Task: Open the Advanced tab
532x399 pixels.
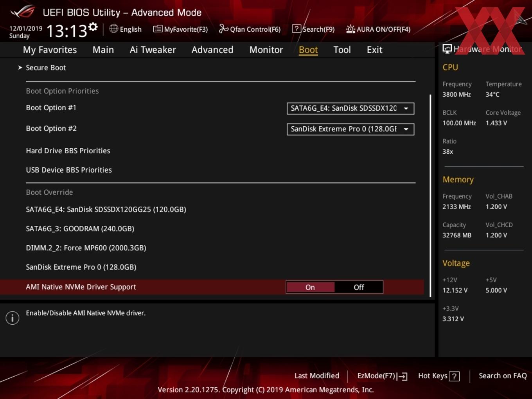Action: pyautogui.click(x=212, y=50)
